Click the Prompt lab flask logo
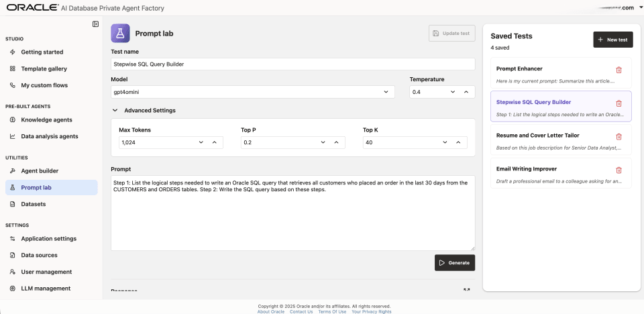This screenshot has height=314, width=644. click(120, 34)
